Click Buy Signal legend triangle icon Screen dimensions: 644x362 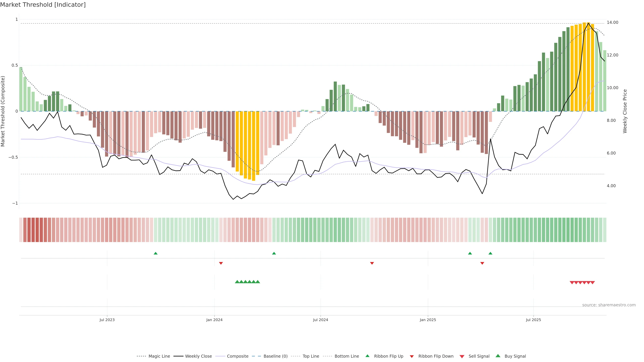point(498,356)
